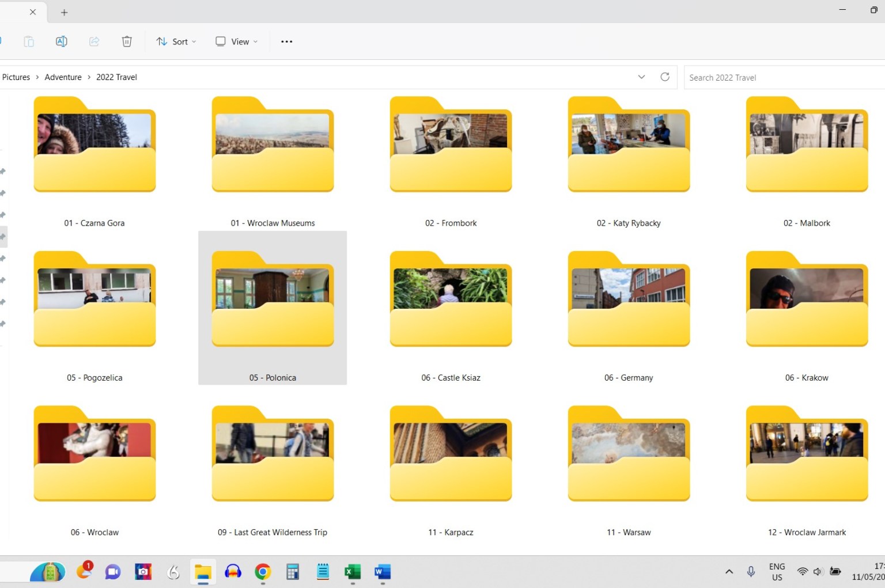Open Google Chrome from the taskbar
The image size is (885, 588).
(263, 571)
